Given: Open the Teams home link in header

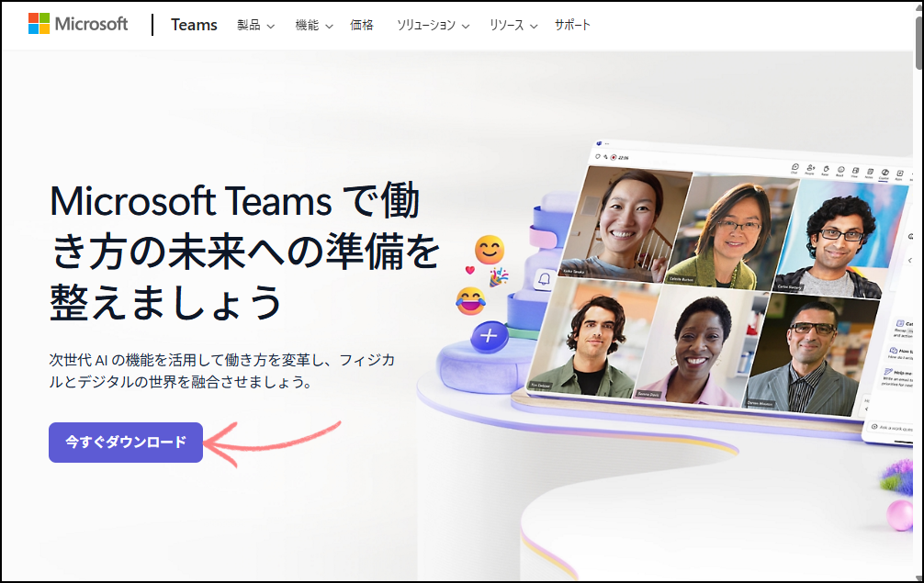Looking at the screenshot, I should [194, 25].
